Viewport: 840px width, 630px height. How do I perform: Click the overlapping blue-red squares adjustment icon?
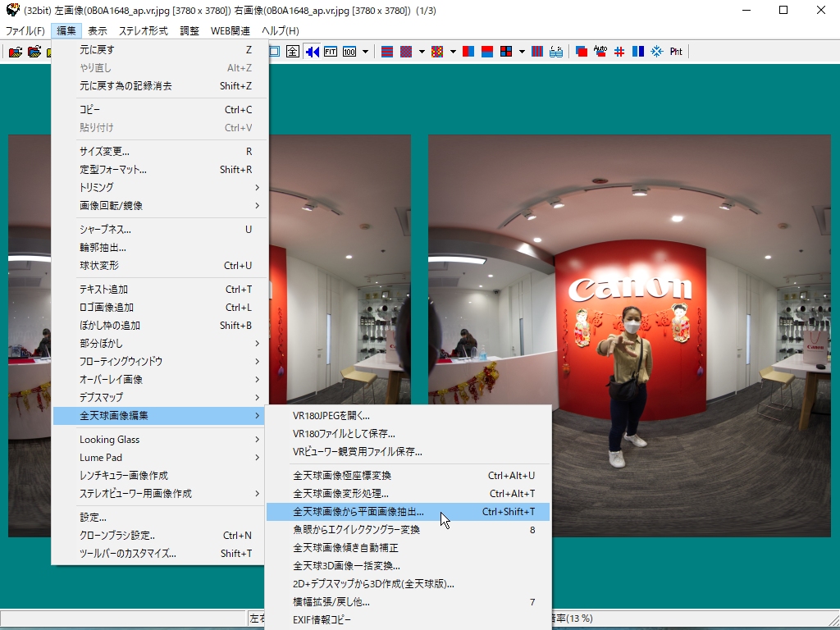(x=582, y=52)
